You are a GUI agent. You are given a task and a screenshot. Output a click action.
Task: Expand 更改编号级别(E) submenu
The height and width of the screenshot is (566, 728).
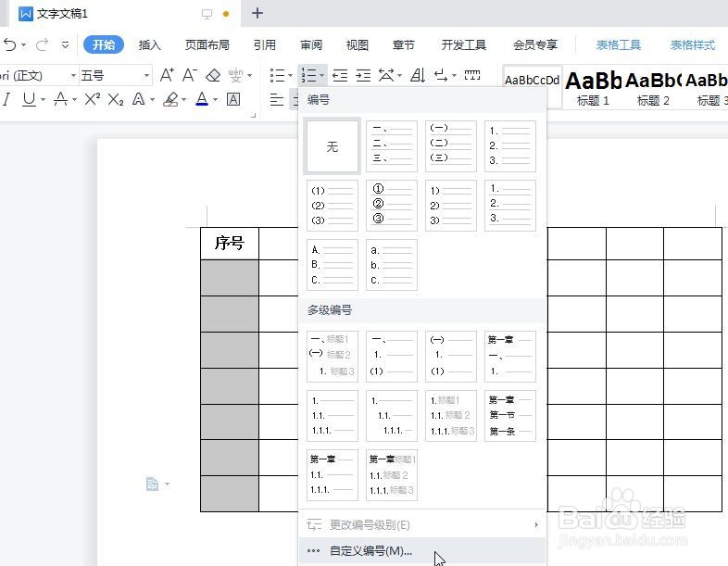point(422,524)
